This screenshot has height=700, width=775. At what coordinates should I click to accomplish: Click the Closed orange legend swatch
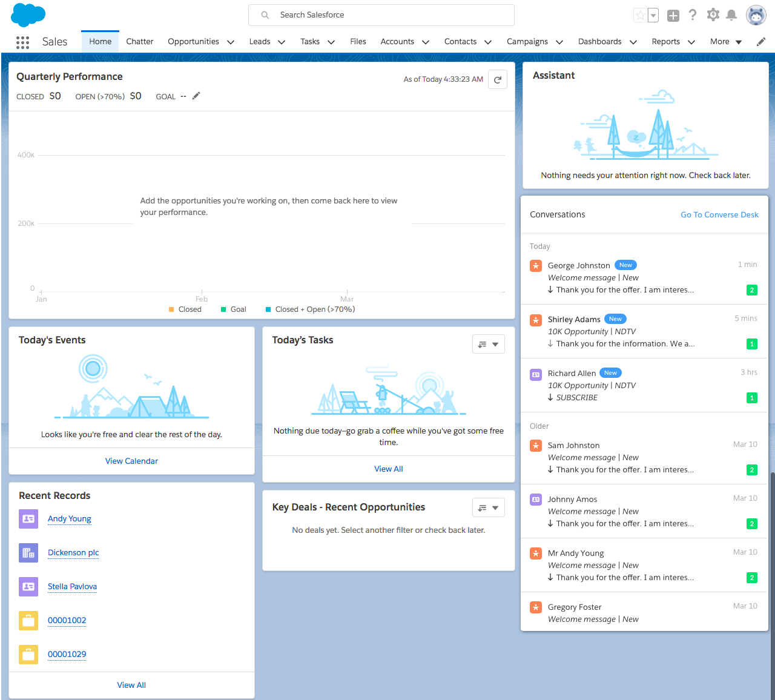pyautogui.click(x=171, y=309)
